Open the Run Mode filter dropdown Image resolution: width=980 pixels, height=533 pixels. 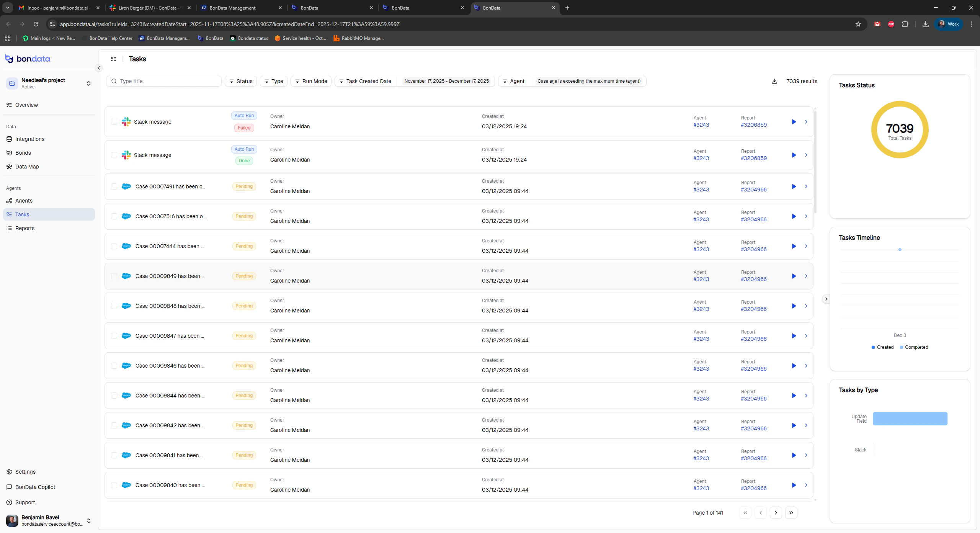[311, 81]
